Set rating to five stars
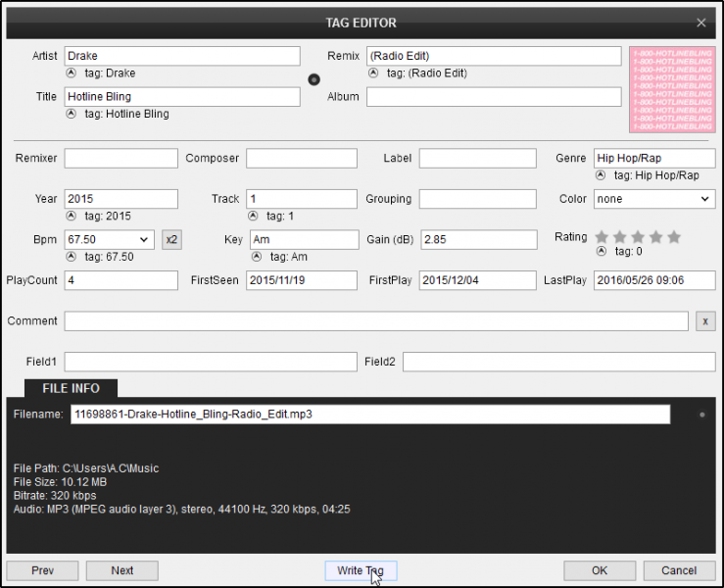 [673, 237]
